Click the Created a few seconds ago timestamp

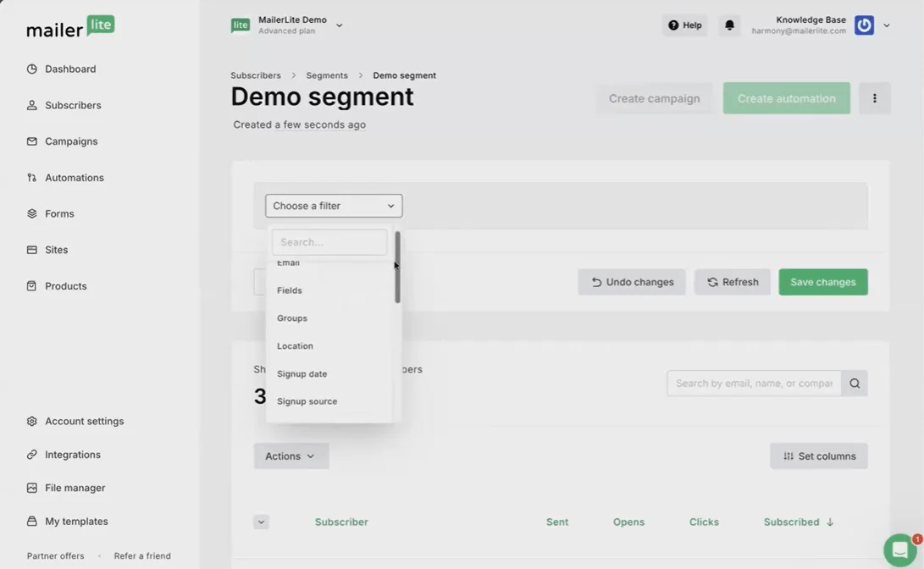pyautogui.click(x=299, y=124)
